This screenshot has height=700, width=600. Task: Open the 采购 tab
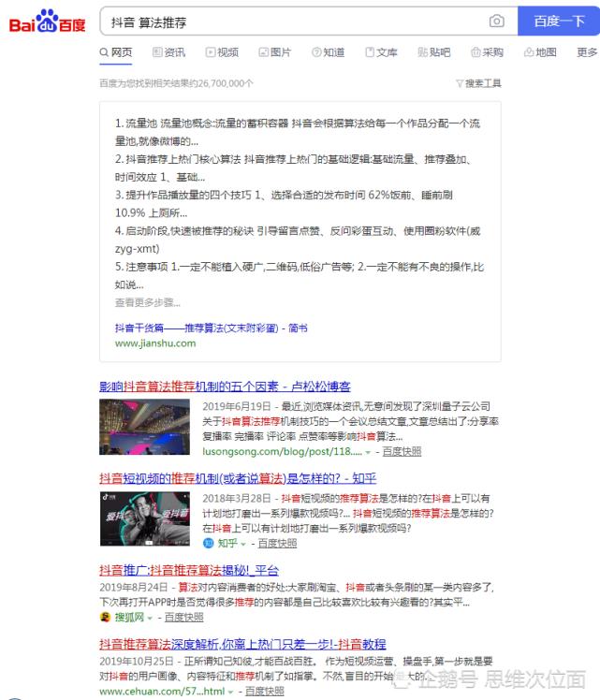(x=487, y=52)
